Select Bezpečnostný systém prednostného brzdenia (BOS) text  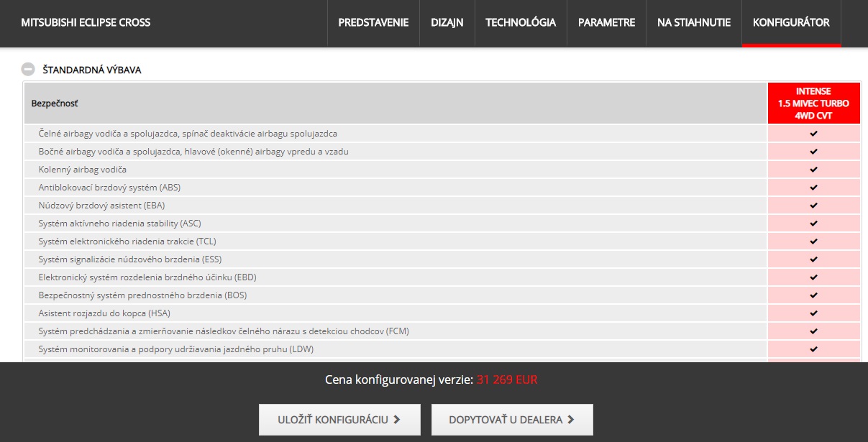click(x=143, y=295)
